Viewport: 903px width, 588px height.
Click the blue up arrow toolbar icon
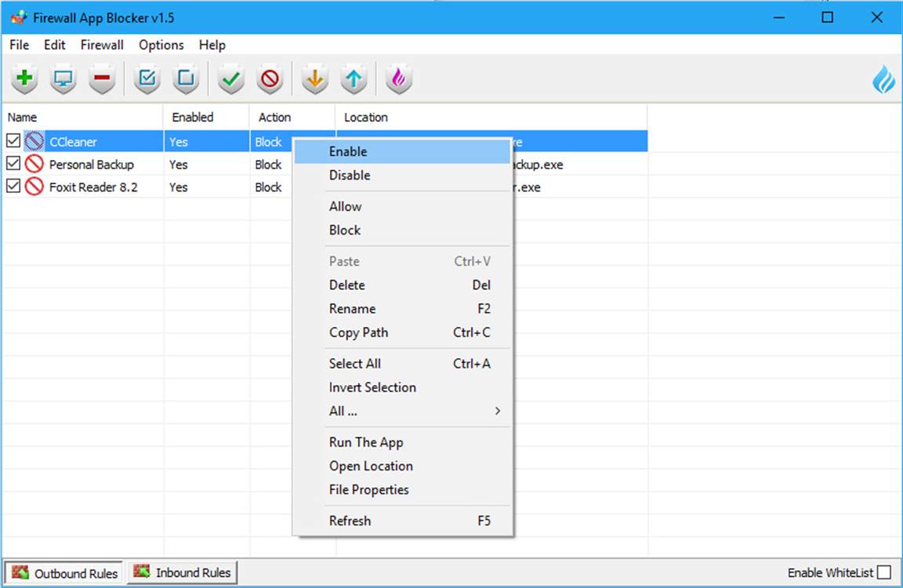[x=354, y=78]
